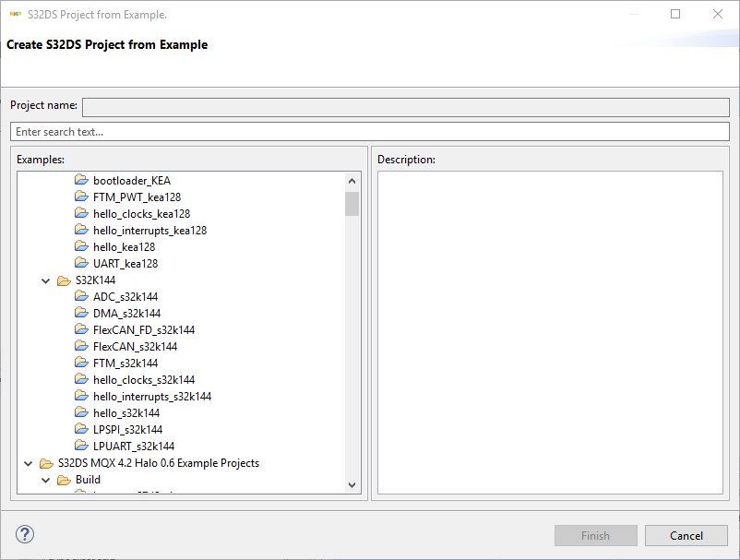Select the FTM_s32k144 example
The image size is (740, 560).
click(125, 363)
